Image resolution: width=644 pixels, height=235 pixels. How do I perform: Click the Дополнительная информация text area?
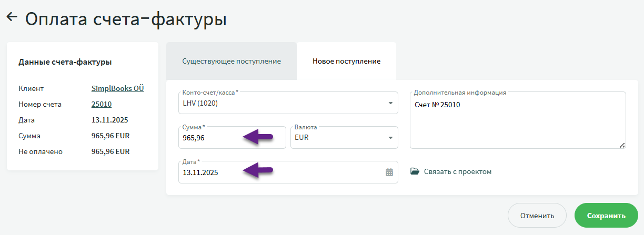pos(517,124)
